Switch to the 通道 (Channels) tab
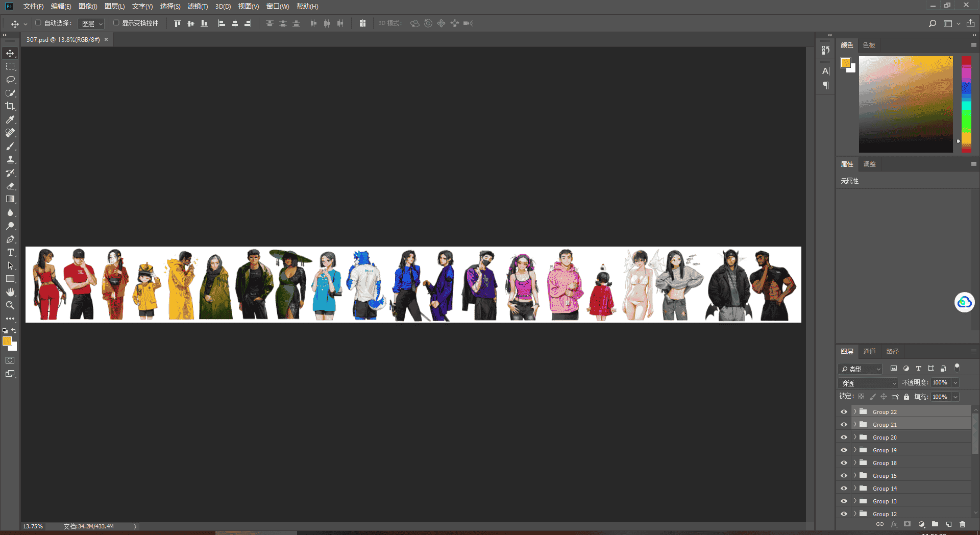980x535 pixels. click(869, 351)
